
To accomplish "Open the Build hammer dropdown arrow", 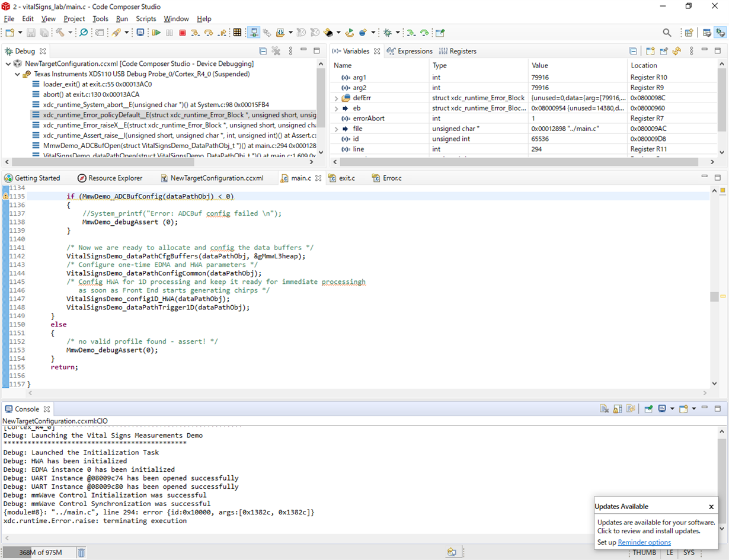I will (69, 33).
